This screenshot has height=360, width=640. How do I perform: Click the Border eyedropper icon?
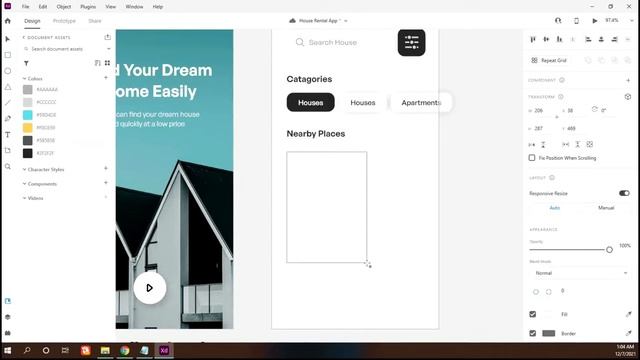(628, 333)
